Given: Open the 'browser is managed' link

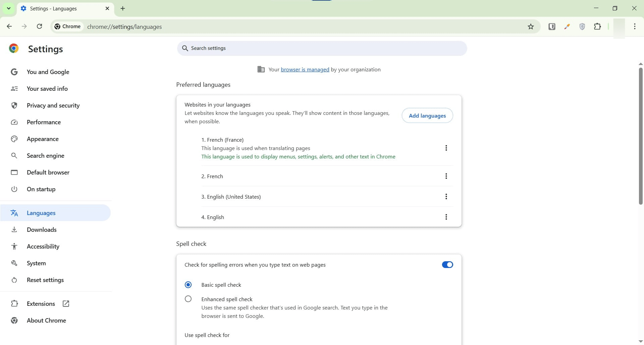Looking at the screenshot, I should pyautogui.click(x=305, y=70).
